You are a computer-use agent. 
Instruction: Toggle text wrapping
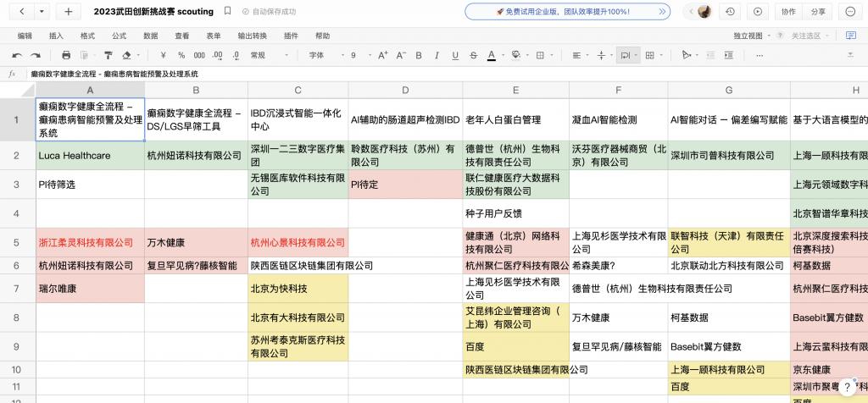point(626,55)
